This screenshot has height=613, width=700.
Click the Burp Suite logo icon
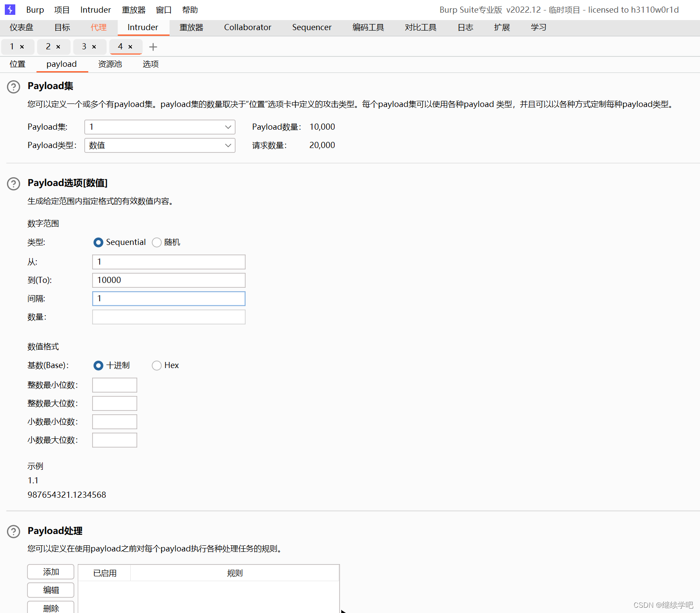pos(10,9)
